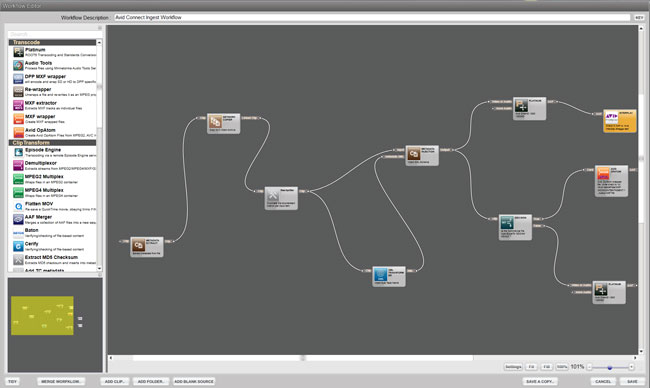Click the Merge Workflow button
Image resolution: width=650 pixels, height=388 pixels.
coord(61,381)
